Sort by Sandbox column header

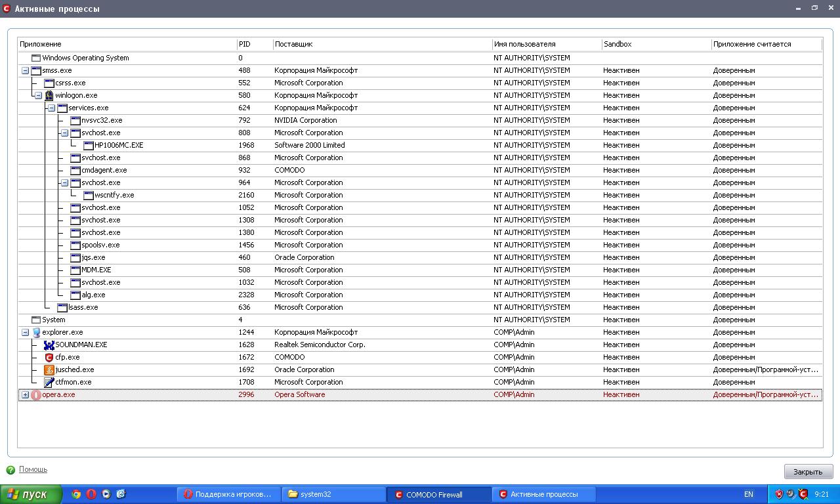[x=656, y=44]
